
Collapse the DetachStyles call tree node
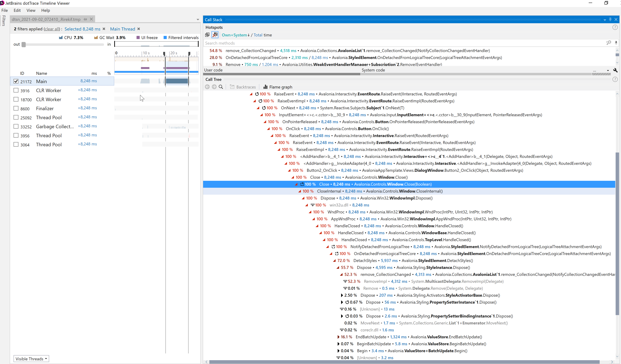coord(334,261)
